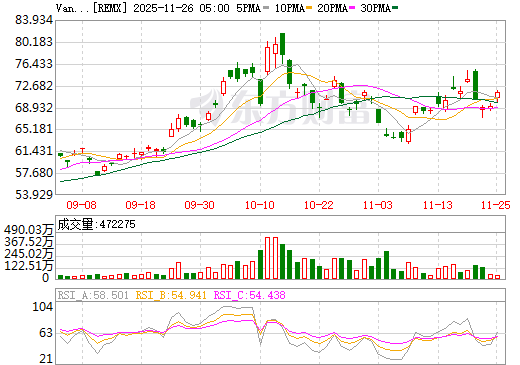520x365 pixels.
Task: Click the 68.932 price axis label
Action: point(34,108)
